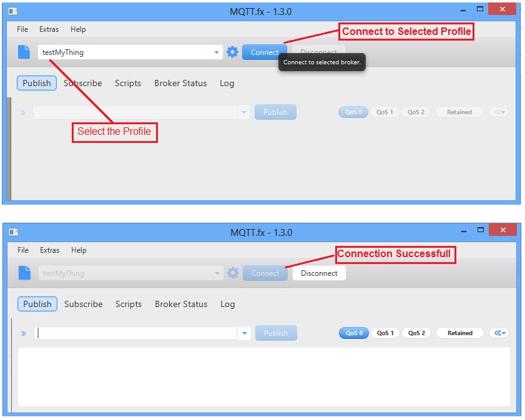This screenshot has width=525, height=420.
Task: Select QoS 2 in top window
Action: pos(416,112)
